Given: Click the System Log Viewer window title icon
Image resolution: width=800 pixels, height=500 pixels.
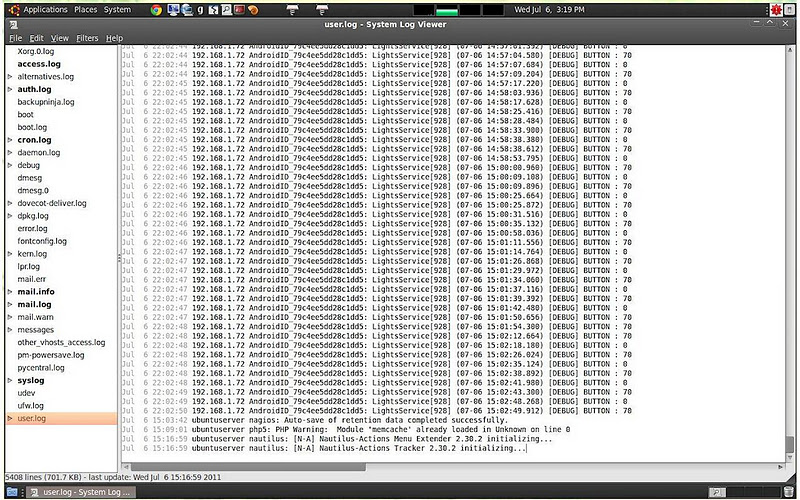Looking at the screenshot, I should 14,24.
